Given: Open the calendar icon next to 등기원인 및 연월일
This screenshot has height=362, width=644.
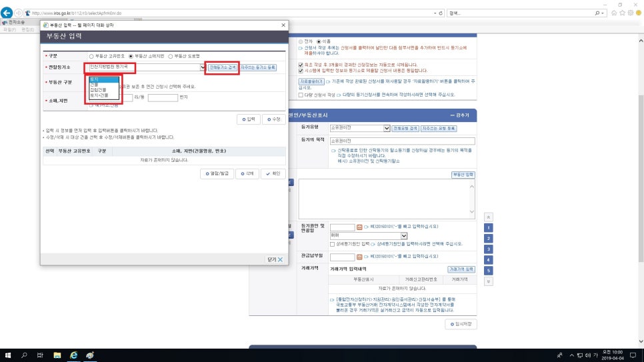Looking at the screenshot, I should click(359, 227).
